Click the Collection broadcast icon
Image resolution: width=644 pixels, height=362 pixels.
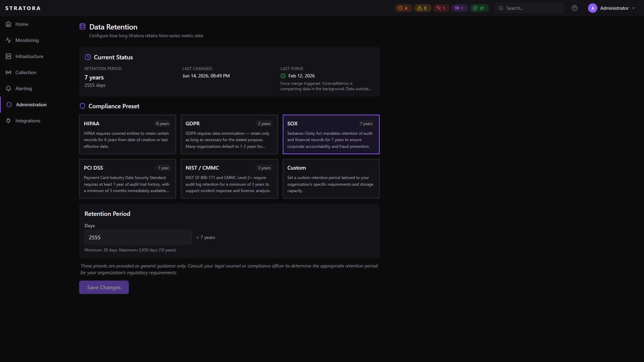pyautogui.click(x=8, y=72)
